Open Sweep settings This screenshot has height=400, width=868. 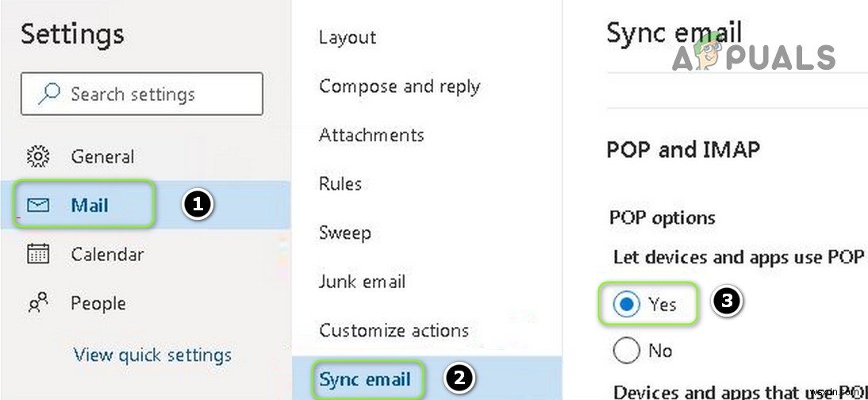point(344,233)
